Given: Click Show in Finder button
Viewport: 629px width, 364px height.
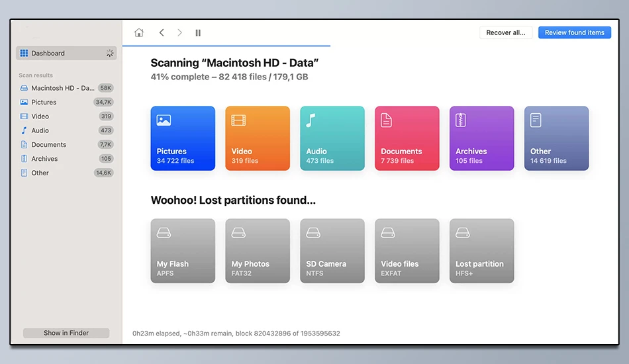Looking at the screenshot, I should 66,333.
